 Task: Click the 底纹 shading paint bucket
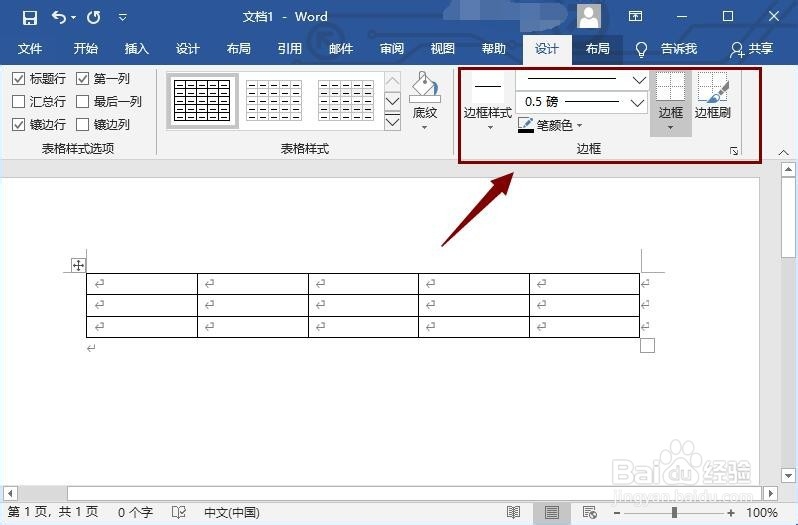424,86
